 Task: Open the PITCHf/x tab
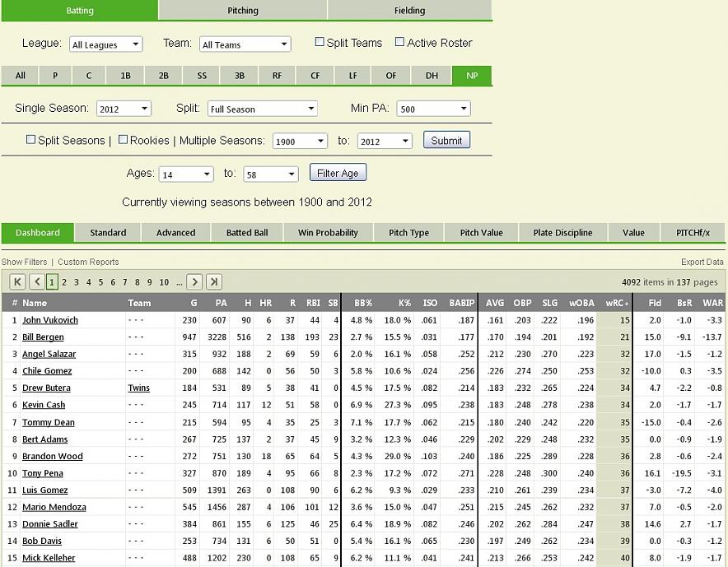(x=693, y=232)
